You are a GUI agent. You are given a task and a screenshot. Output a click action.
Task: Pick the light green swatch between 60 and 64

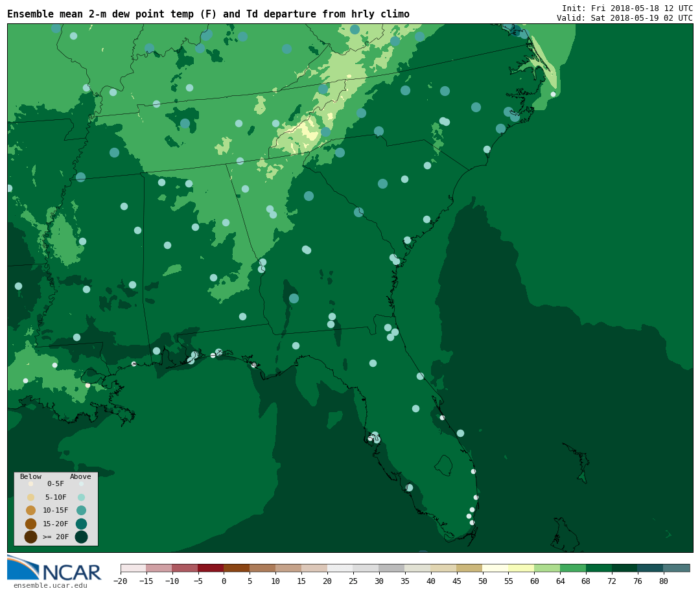[547, 568]
